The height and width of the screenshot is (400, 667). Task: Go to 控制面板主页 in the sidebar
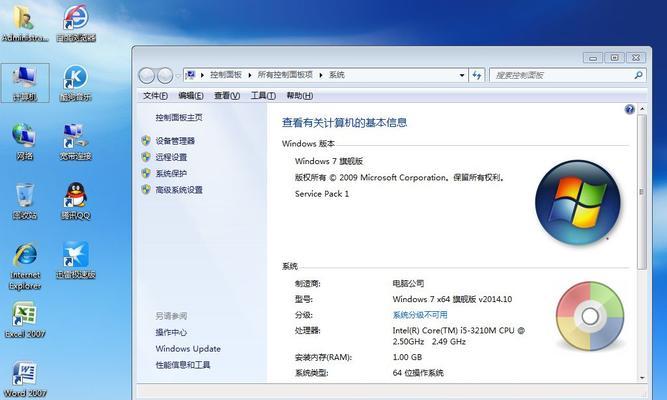(x=179, y=117)
